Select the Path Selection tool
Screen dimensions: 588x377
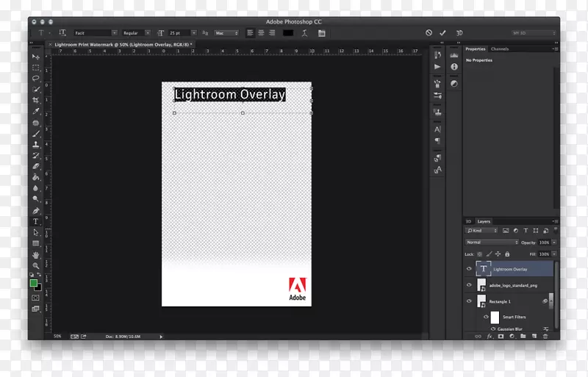click(35, 232)
